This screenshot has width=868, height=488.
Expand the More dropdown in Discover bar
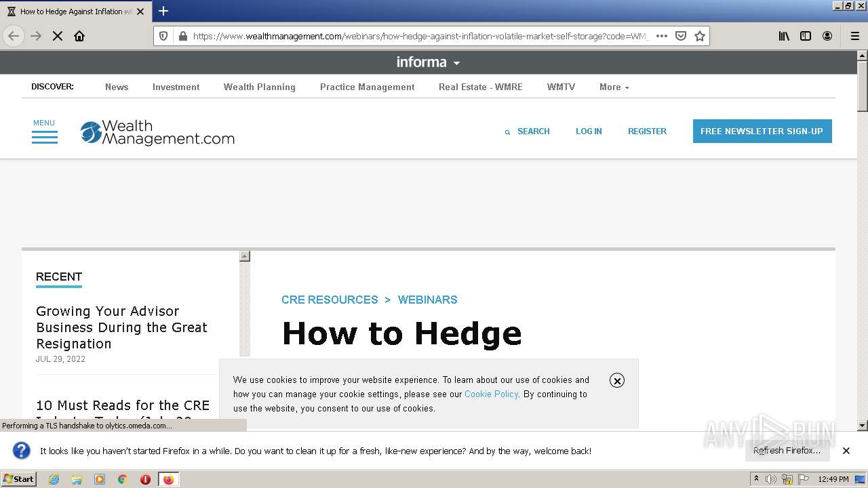tap(614, 87)
